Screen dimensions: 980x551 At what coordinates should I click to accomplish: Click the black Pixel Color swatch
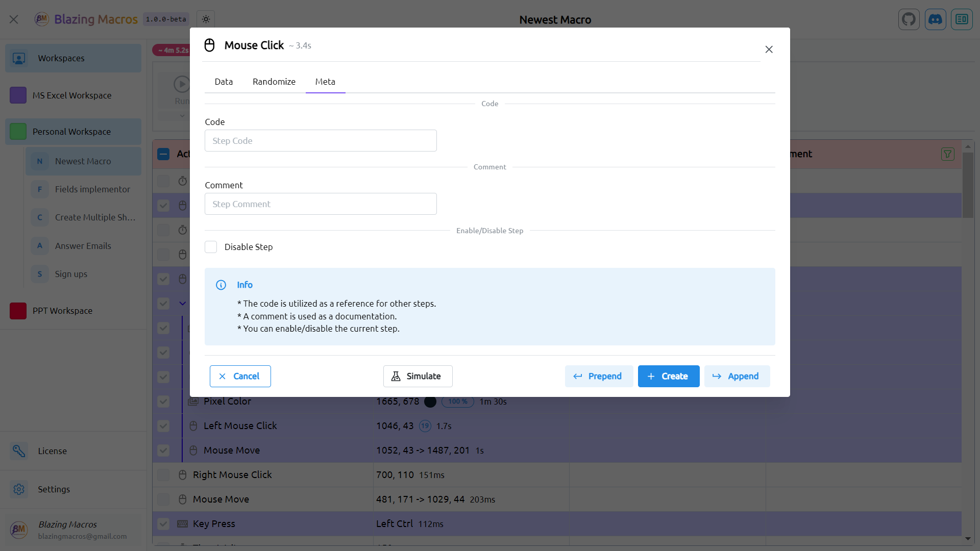click(x=430, y=402)
